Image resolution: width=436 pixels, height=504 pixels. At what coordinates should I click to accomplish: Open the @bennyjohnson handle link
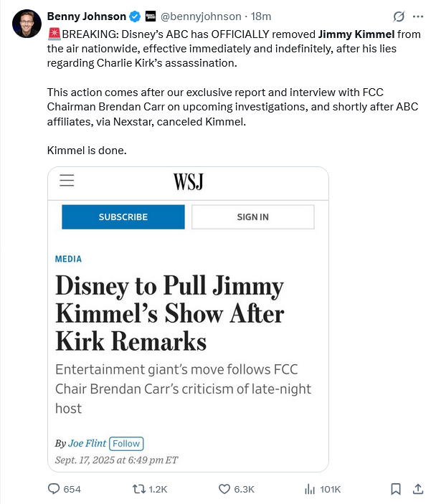pos(202,16)
